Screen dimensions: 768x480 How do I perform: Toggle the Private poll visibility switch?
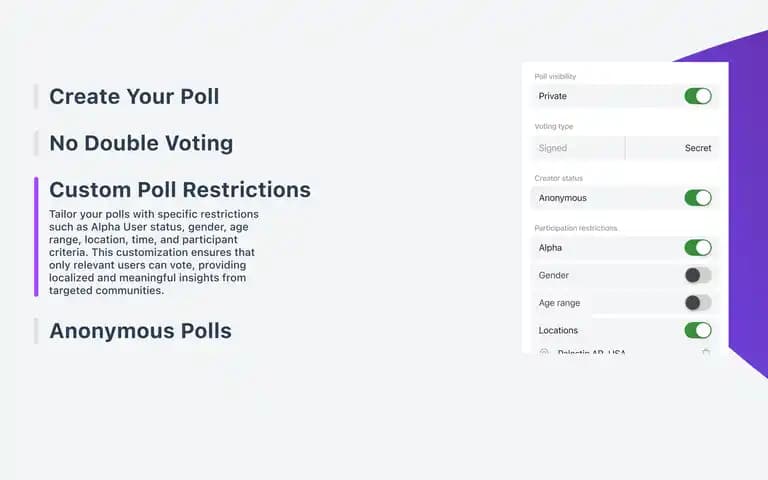pos(697,96)
